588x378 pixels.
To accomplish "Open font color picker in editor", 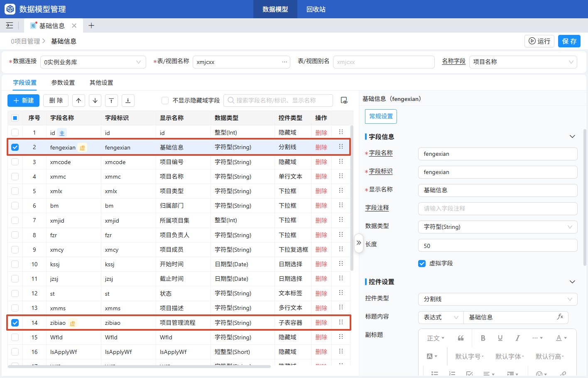I will click(x=561, y=338).
